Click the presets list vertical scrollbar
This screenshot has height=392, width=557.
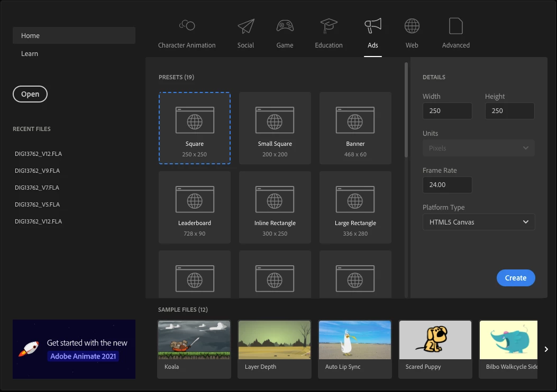click(x=406, y=110)
